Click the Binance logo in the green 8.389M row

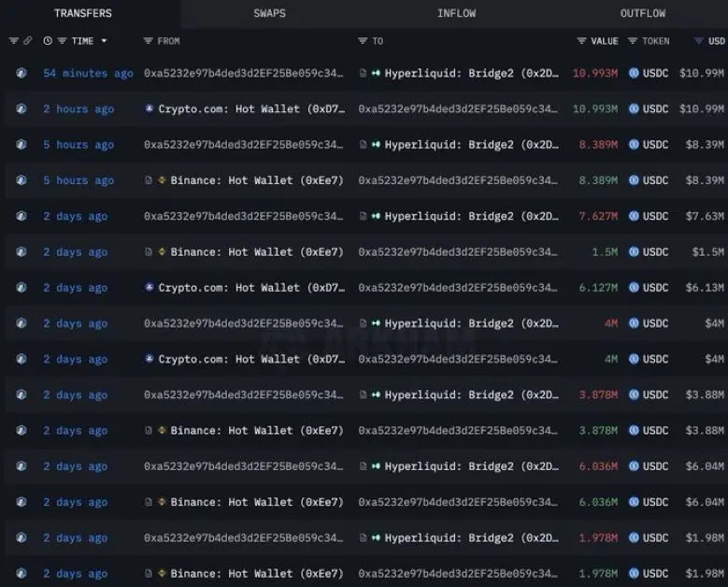click(162, 180)
